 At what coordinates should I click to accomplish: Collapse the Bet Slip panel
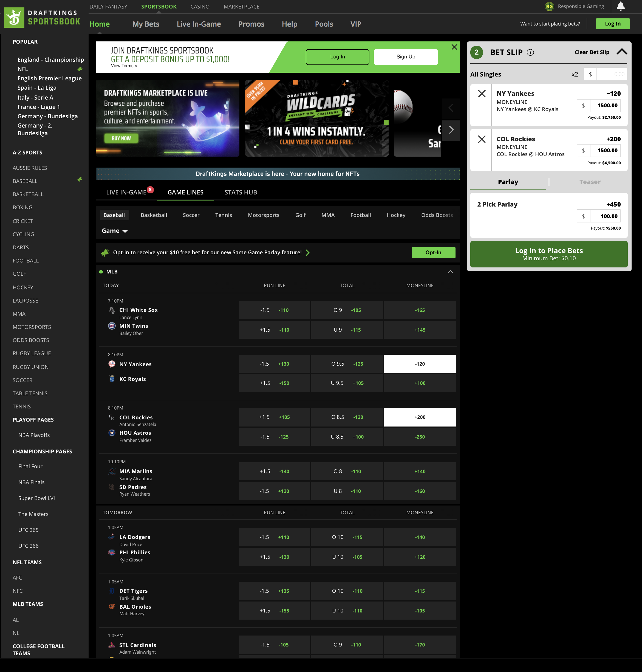pos(622,52)
